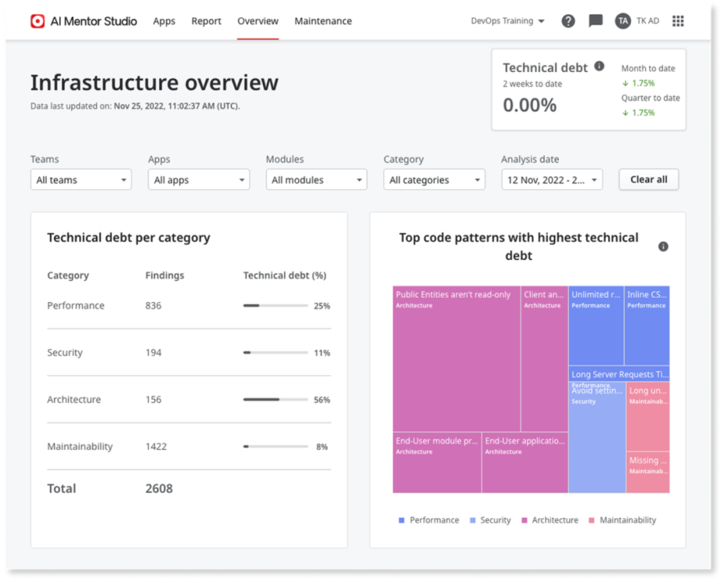Open the All categories dropdown
The height and width of the screenshot is (579, 728).
point(434,180)
